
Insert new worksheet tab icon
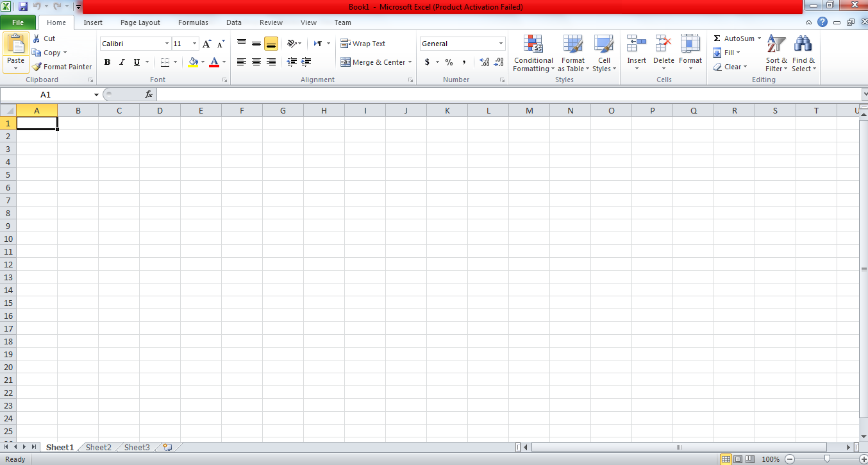tap(167, 447)
